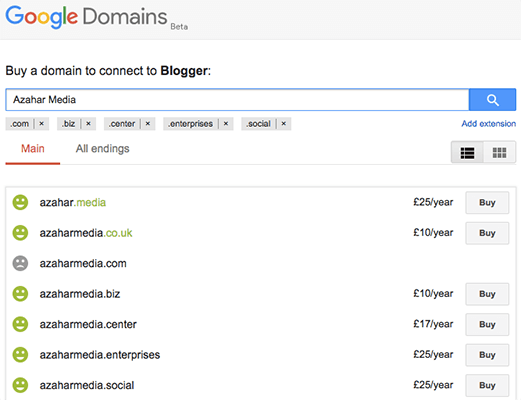Buy the azaharmedia.enterprises domain

click(487, 355)
